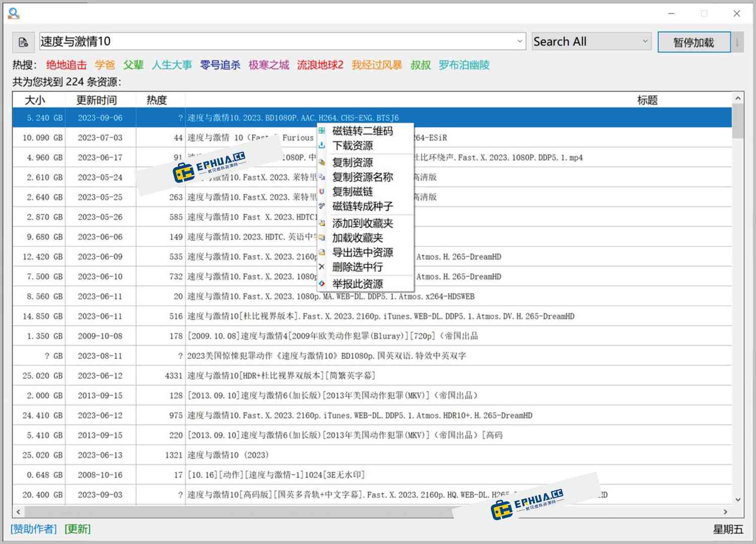Choose 加载收藏夹 from the context menu
756x544 pixels.
[358, 238]
